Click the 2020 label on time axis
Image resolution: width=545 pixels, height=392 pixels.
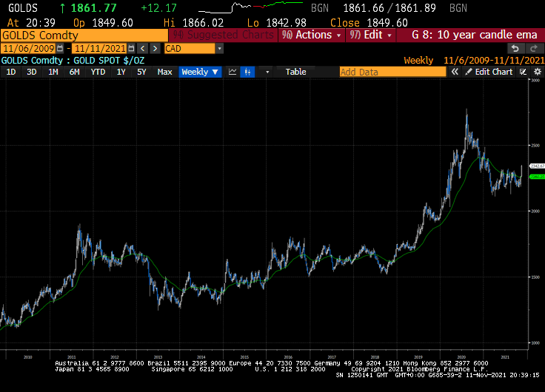(x=461, y=357)
